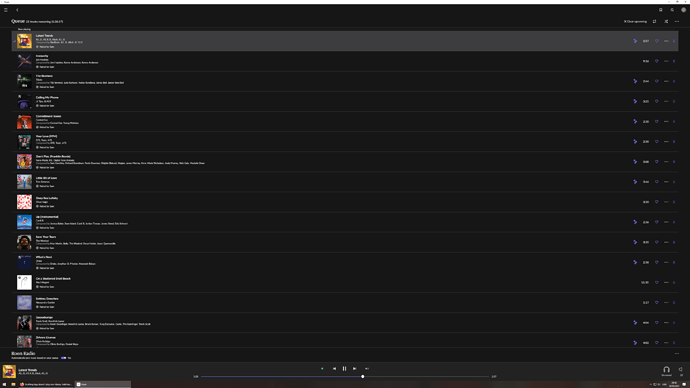
Task: Toggle queue shuffle mode
Action: pos(666,21)
